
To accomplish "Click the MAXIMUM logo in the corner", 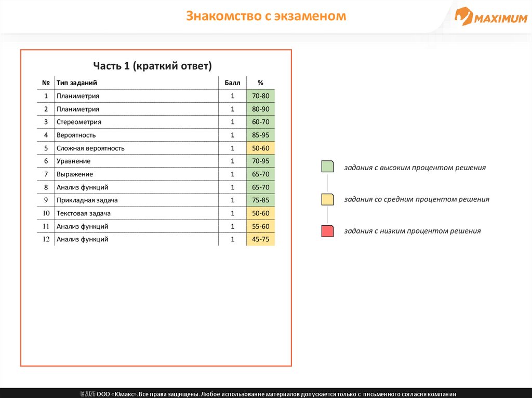I will pos(491,16).
